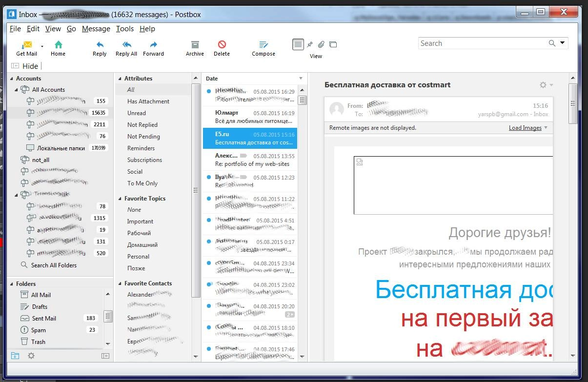Open the Trash folder

38,342
